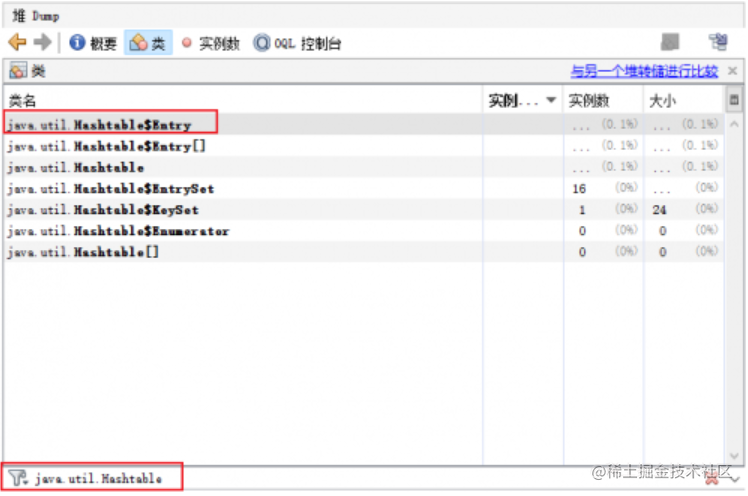This screenshot has height=496, width=748.
Task: Click the scrollbar down arrow
Action: click(x=734, y=455)
